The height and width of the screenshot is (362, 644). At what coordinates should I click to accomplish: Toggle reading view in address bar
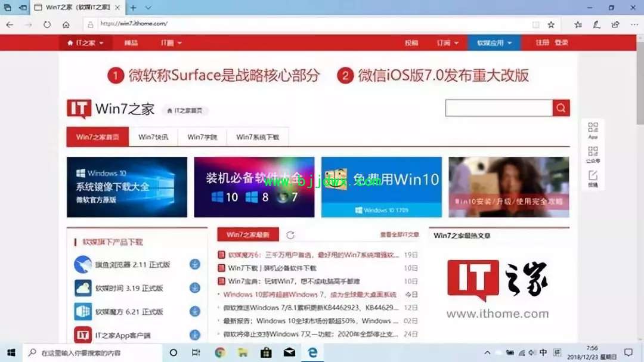tap(536, 24)
